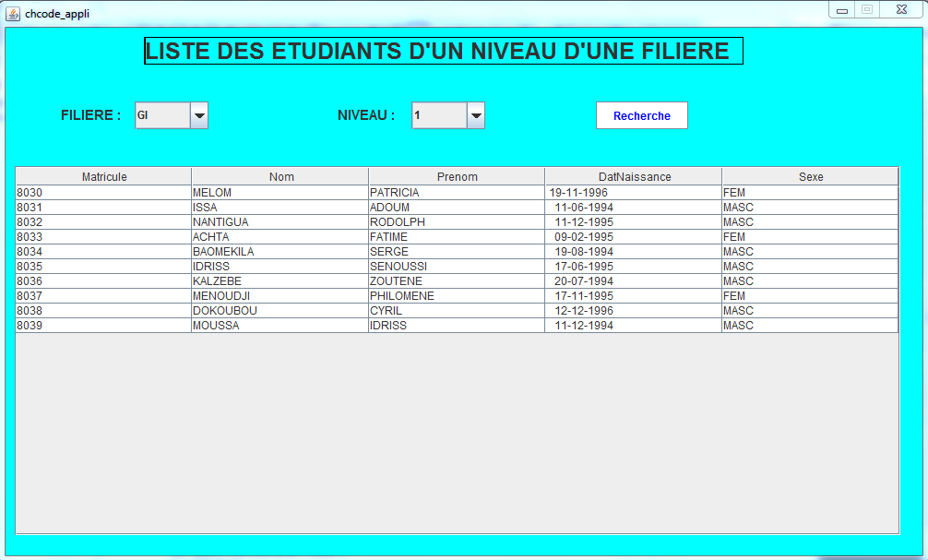Select the MASC cell in ZOUTENE's row
This screenshot has height=560, width=928.
click(810, 281)
